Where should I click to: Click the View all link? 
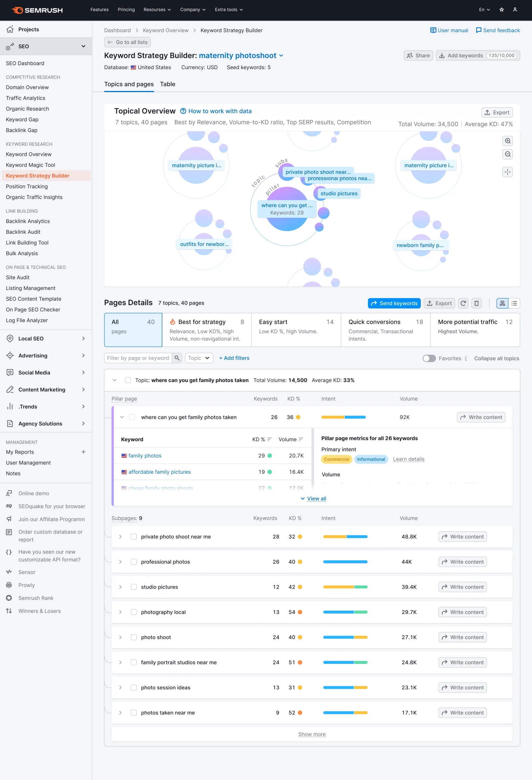(317, 499)
